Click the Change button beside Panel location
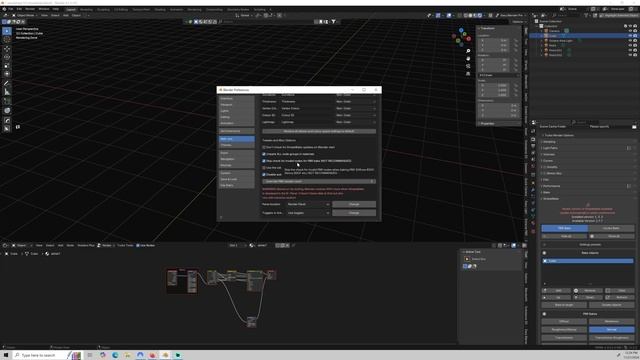The width and height of the screenshot is (640, 360). point(354,204)
